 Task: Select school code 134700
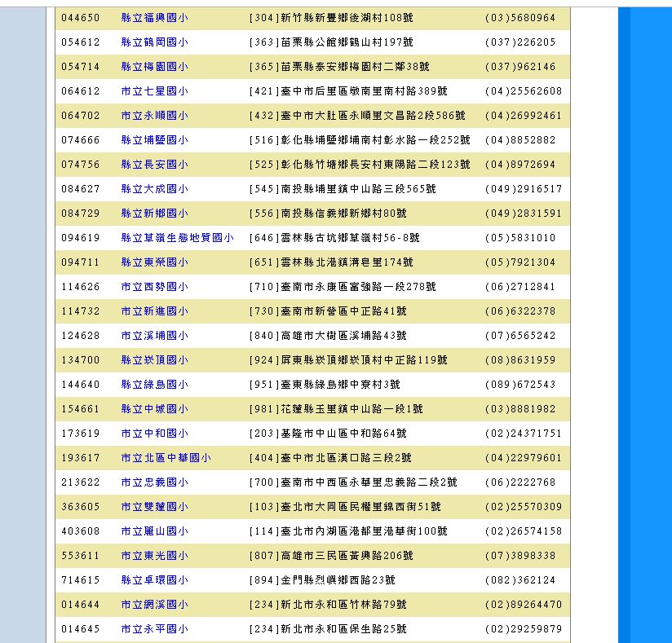pos(81,360)
